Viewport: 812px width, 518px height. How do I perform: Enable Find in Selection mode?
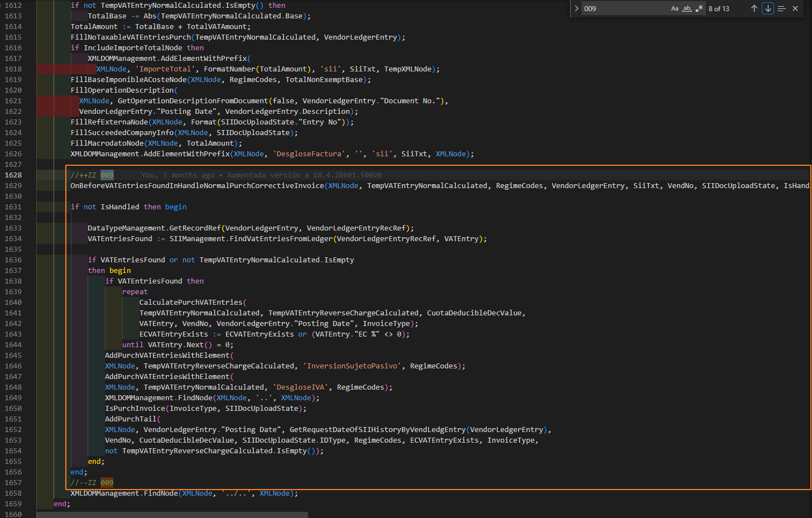click(x=781, y=8)
